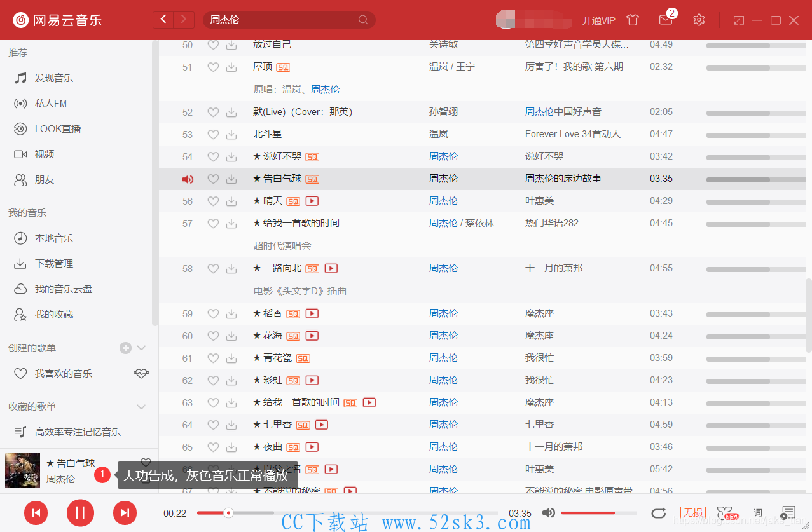Add a new playlist with plus icon

pos(125,348)
